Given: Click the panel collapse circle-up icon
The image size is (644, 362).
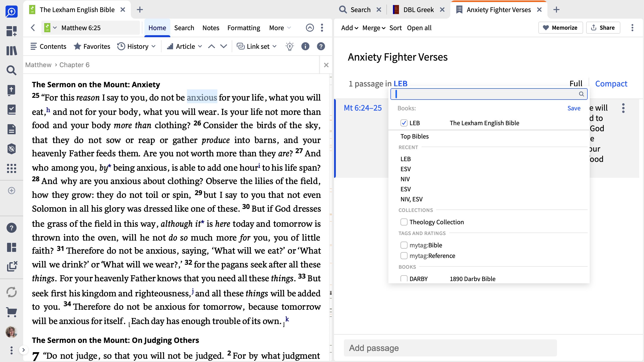Looking at the screenshot, I should [310, 28].
